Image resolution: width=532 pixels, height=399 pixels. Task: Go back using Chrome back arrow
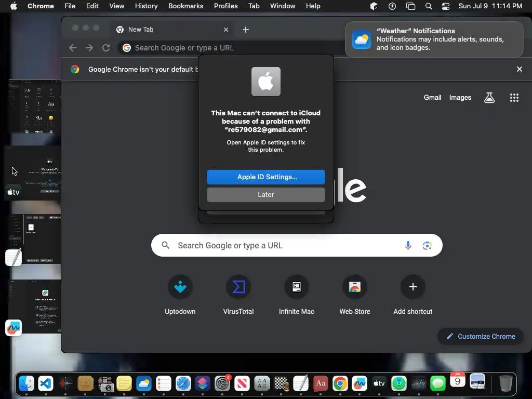(73, 48)
